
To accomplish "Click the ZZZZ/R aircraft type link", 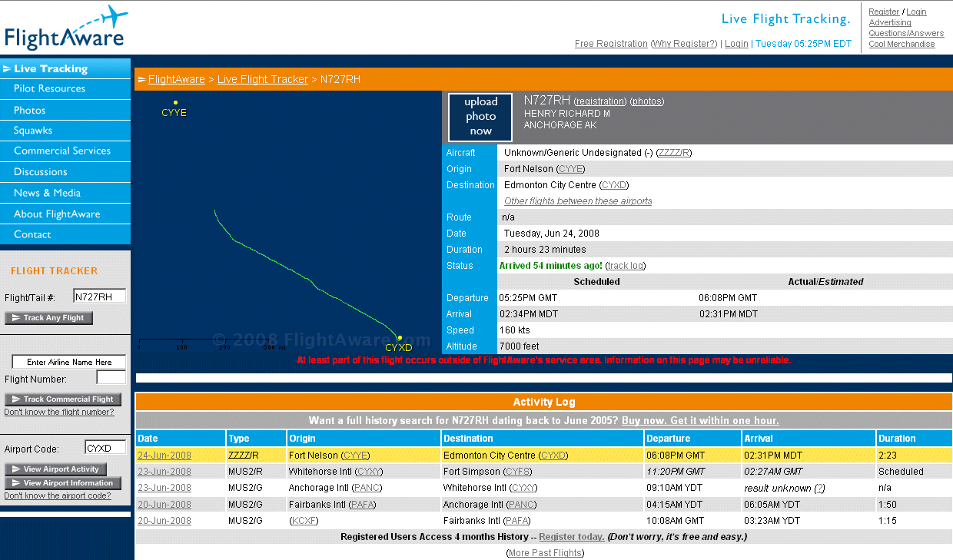I will [x=674, y=153].
